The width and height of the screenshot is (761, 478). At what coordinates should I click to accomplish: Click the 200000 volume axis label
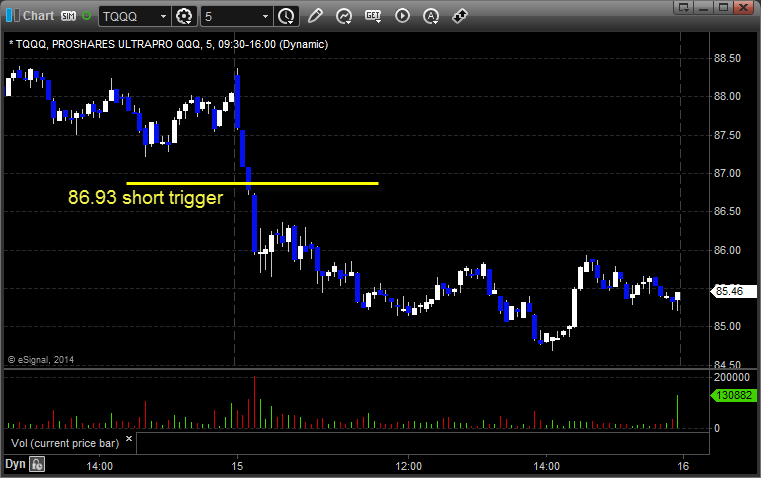[732, 377]
